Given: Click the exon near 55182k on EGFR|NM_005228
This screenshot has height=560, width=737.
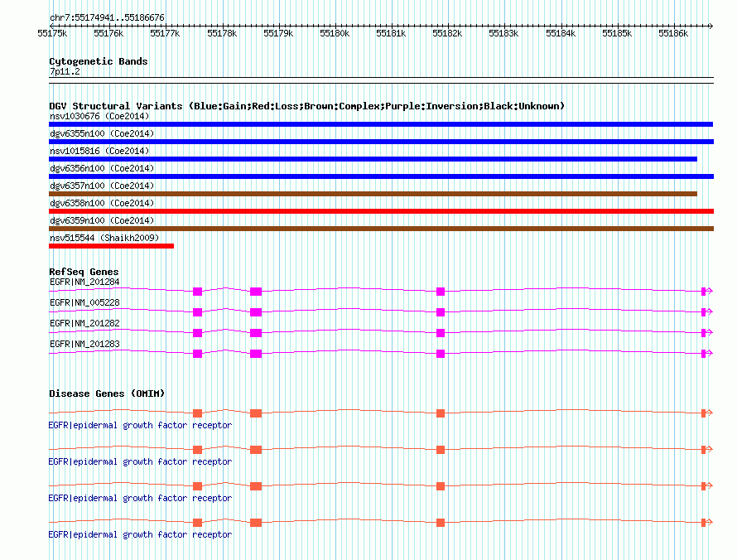Looking at the screenshot, I should pyautogui.click(x=441, y=312).
